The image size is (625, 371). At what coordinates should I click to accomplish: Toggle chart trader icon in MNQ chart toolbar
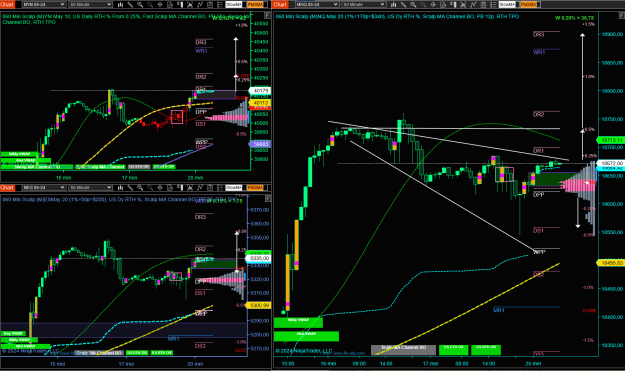coord(453,4)
